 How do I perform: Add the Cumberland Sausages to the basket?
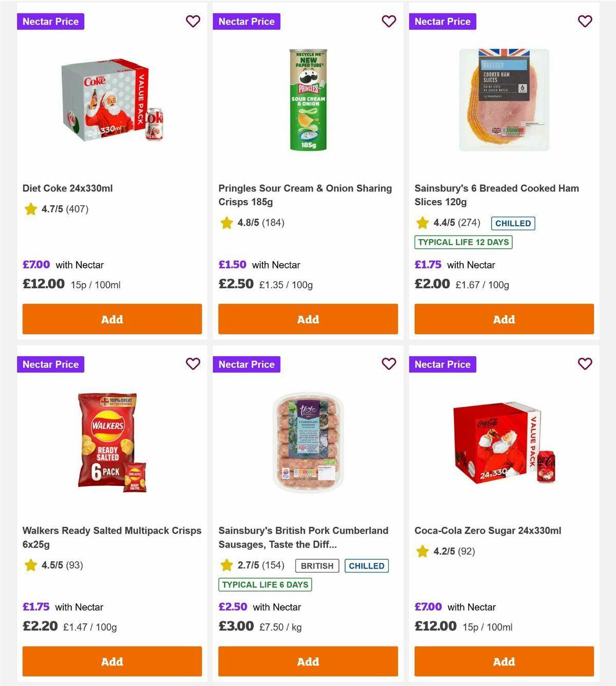click(308, 662)
